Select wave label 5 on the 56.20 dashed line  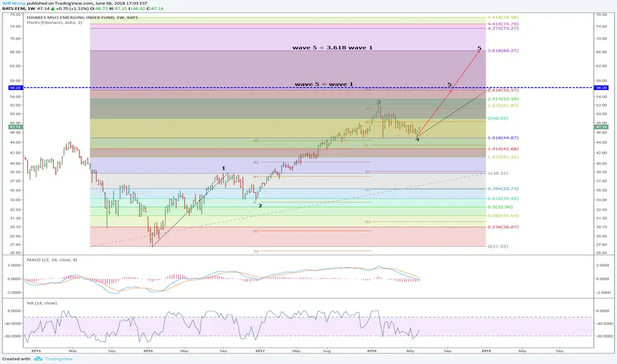[450, 85]
